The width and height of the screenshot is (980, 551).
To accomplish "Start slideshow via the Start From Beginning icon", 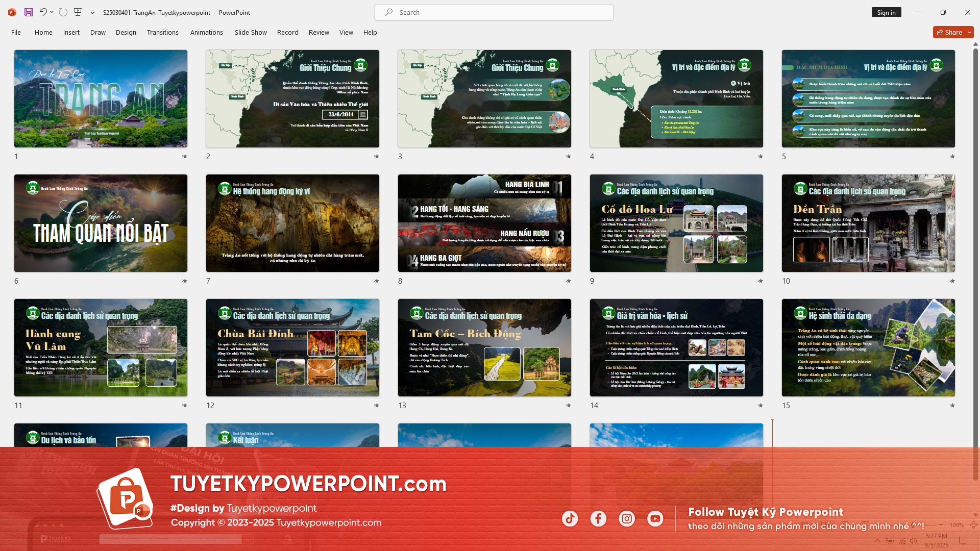I will pos(78,12).
